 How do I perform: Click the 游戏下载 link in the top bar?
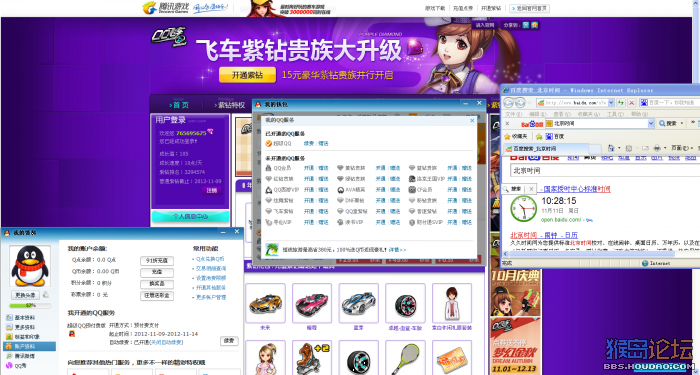pyautogui.click(x=435, y=8)
